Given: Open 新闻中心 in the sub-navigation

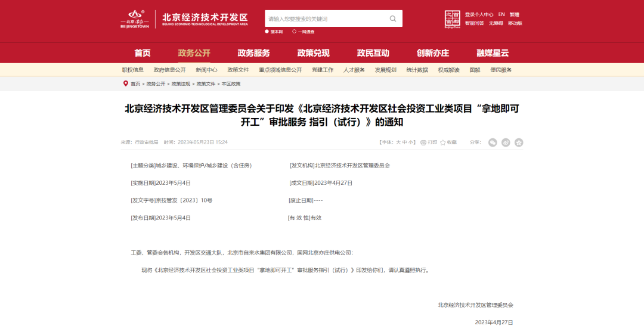Looking at the screenshot, I should [x=206, y=70].
